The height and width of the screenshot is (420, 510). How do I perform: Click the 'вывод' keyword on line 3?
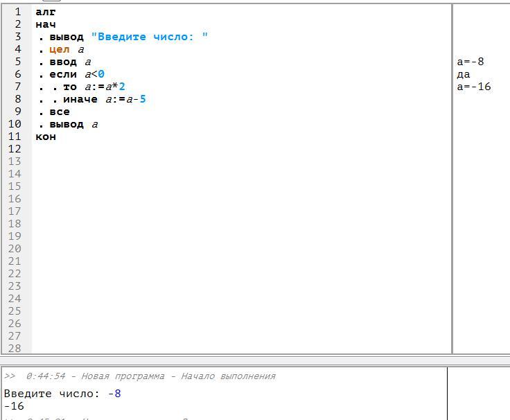click(x=67, y=37)
